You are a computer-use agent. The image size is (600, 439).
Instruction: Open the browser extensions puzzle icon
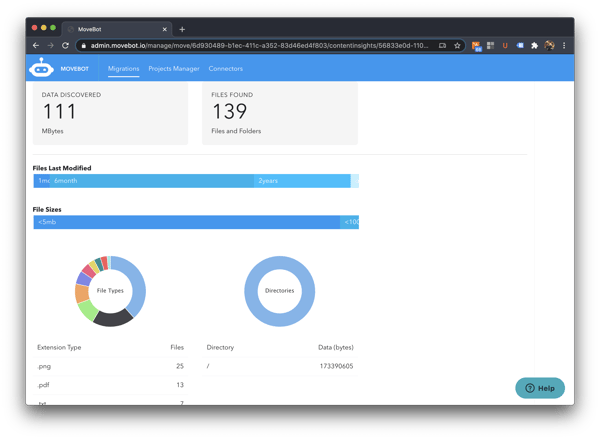(x=534, y=45)
